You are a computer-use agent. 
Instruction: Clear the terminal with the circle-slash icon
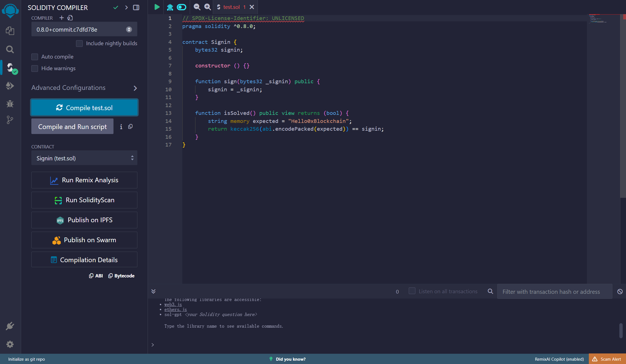point(620,292)
